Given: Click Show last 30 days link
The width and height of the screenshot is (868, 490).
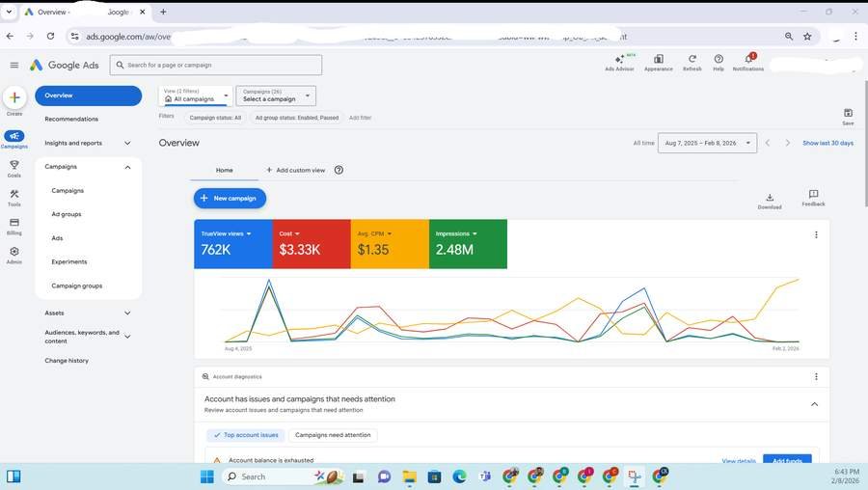Looking at the screenshot, I should (x=828, y=143).
